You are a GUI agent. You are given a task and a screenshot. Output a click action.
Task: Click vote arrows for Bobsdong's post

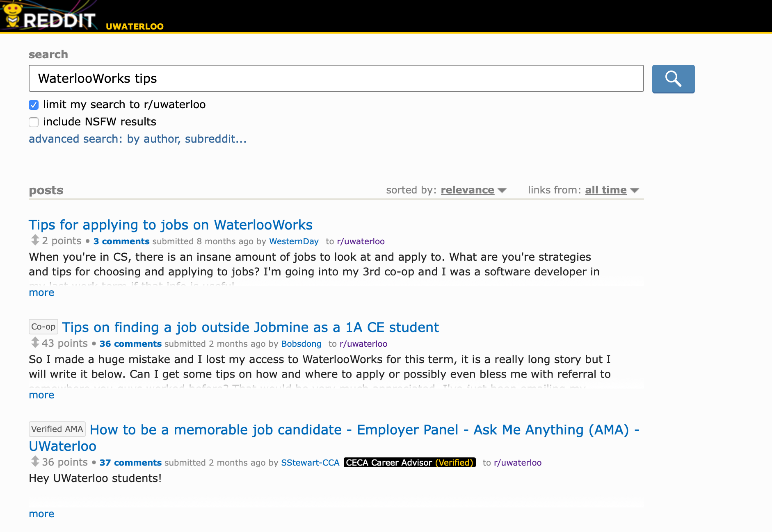pos(35,343)
